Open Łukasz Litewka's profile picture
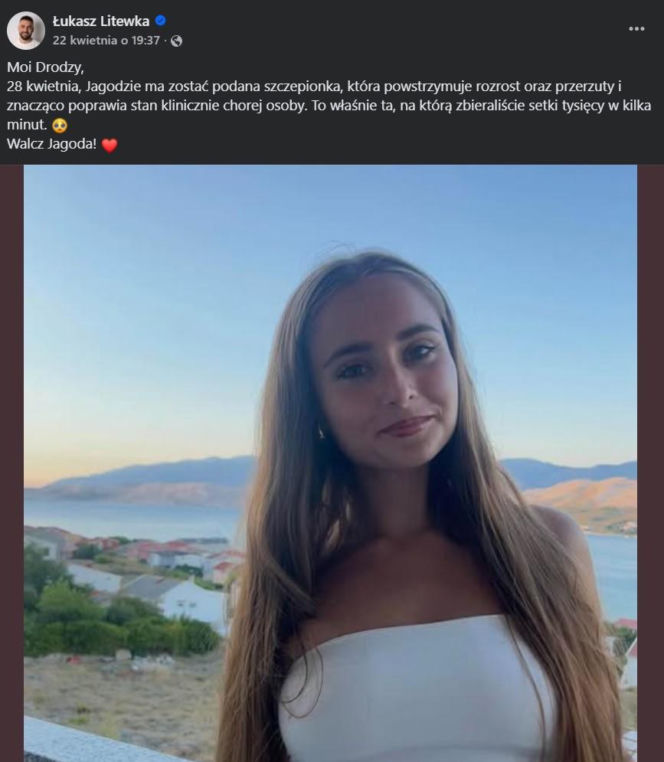Viewport: 664px width, 762px height. pos(25,30)
